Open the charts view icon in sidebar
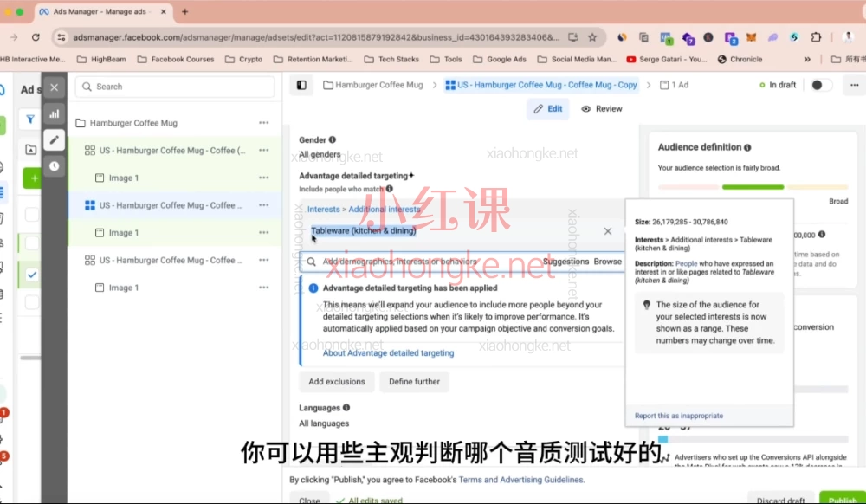The height and width of the screenshot is (504, 866). point(54,113)
